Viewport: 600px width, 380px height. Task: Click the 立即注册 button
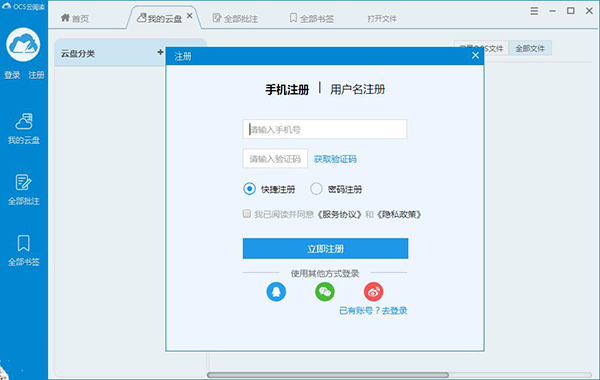(325, 248)
